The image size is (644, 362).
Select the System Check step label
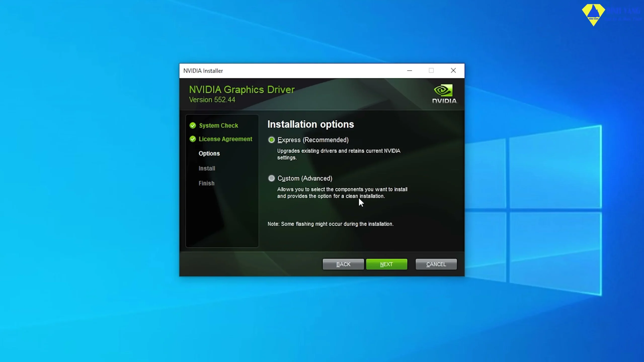(x=218, y=125)
